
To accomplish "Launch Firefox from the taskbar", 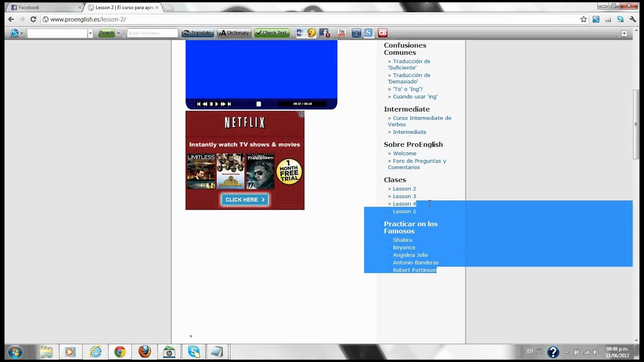I will click(x=144, y=352).
